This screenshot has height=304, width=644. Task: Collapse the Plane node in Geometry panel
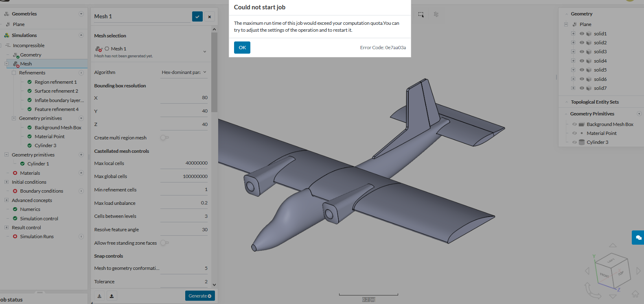point(566,24)
